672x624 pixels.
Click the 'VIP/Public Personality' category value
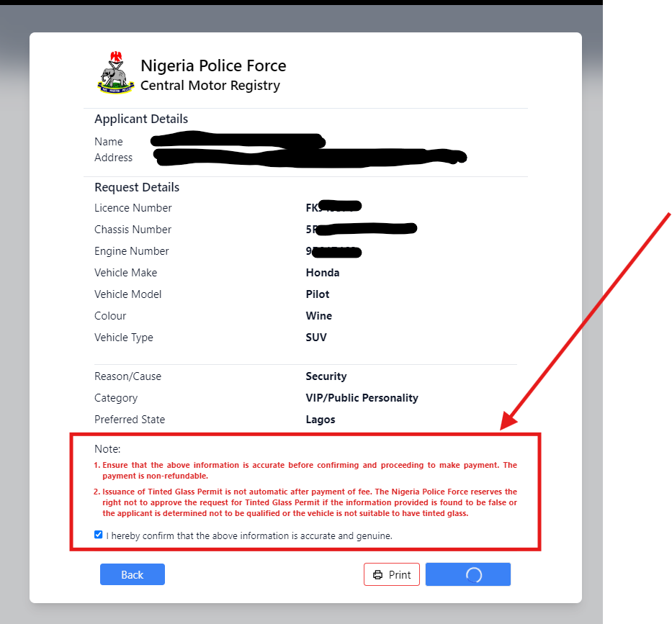point(362,398)
